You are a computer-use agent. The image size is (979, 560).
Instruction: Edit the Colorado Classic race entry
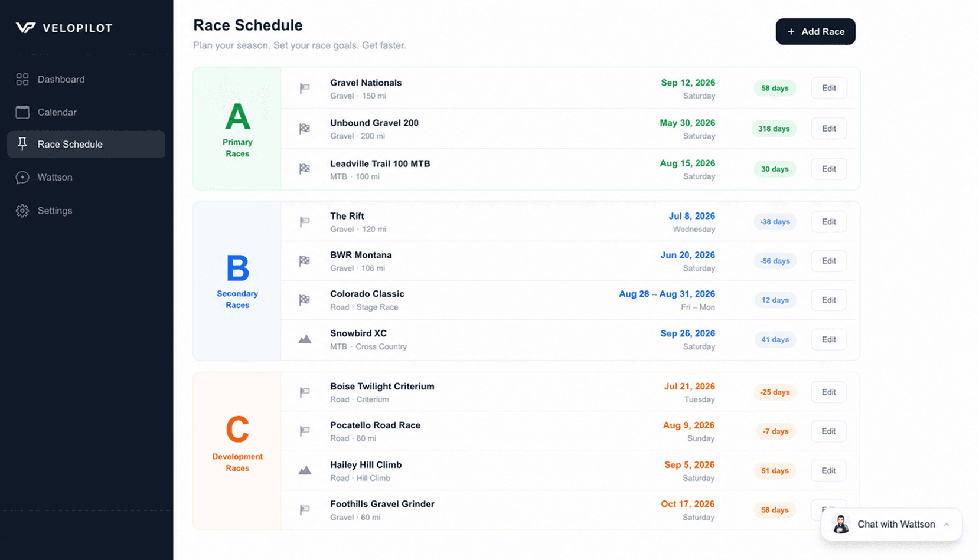pyautogui.click(x=829, y=300)
